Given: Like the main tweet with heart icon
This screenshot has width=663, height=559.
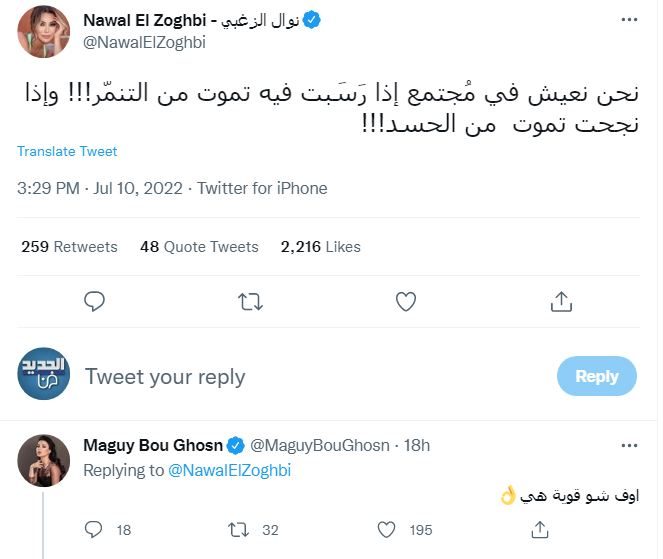Looking at the screenshot, I should tap(405, 301).
